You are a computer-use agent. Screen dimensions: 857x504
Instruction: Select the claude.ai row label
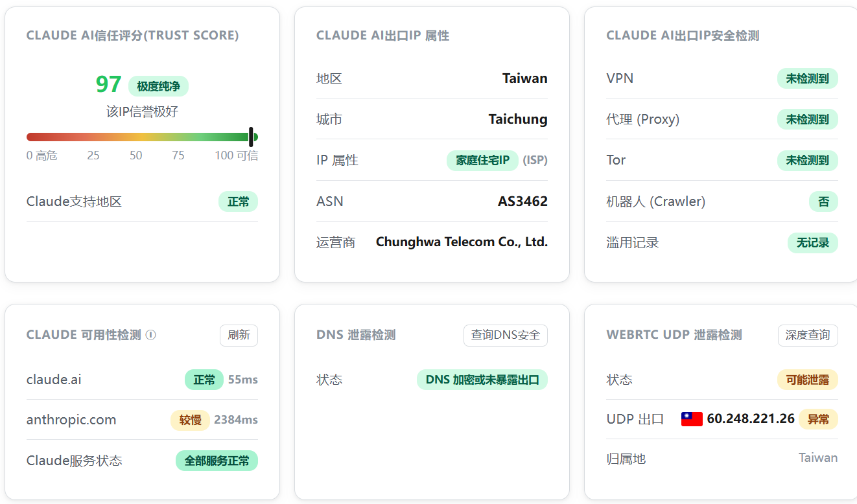tap(54, 379)
